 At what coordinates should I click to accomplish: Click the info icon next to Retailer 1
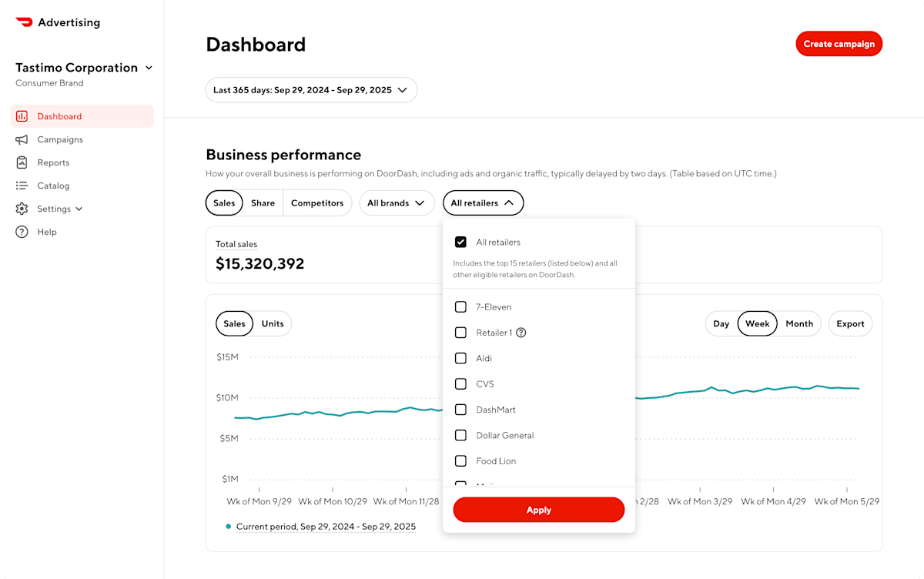(x=521, y=333)
